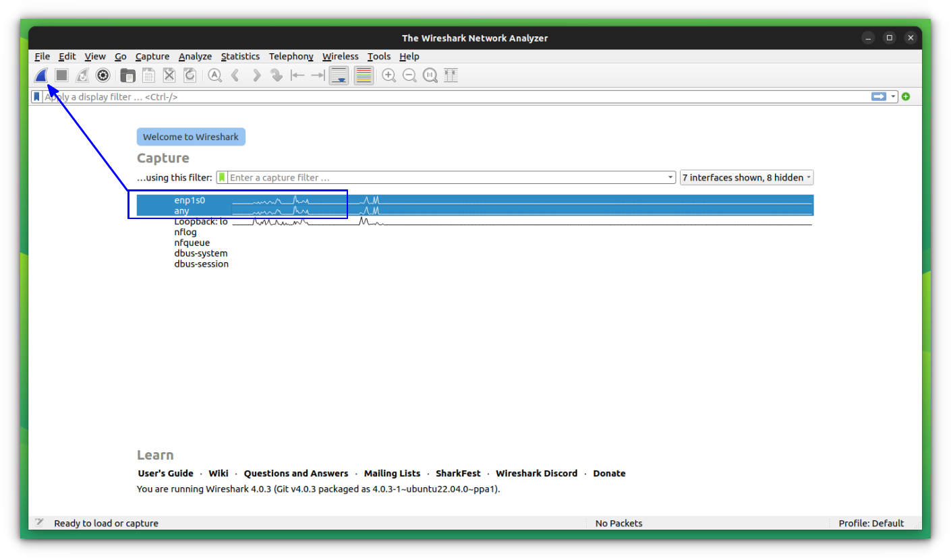Select the Loopback: lo interface
951x560 pixels.
[475, 222]
